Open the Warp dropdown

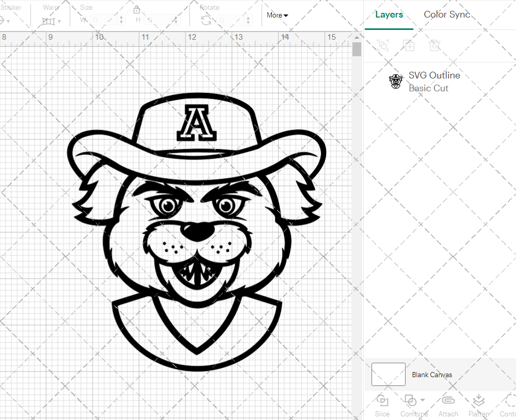click(52, 21)
